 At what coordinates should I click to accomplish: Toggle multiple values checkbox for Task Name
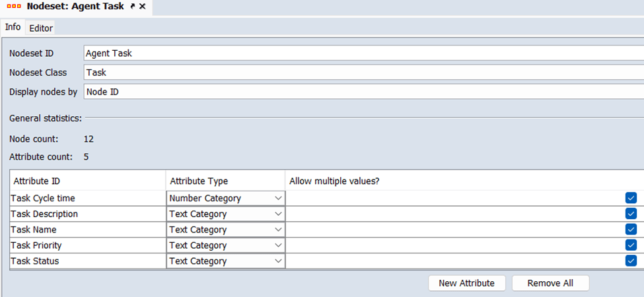coord(631,230)
